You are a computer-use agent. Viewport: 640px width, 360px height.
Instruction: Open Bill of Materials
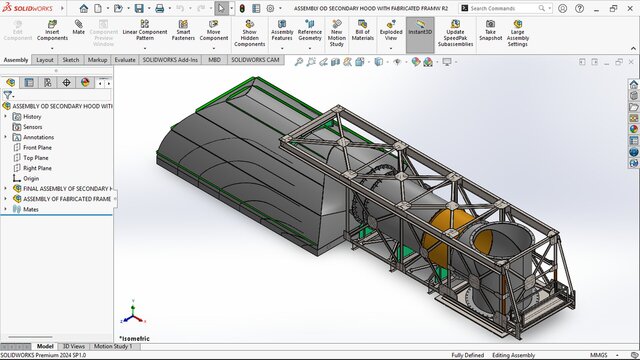click(x=362, y=30)
